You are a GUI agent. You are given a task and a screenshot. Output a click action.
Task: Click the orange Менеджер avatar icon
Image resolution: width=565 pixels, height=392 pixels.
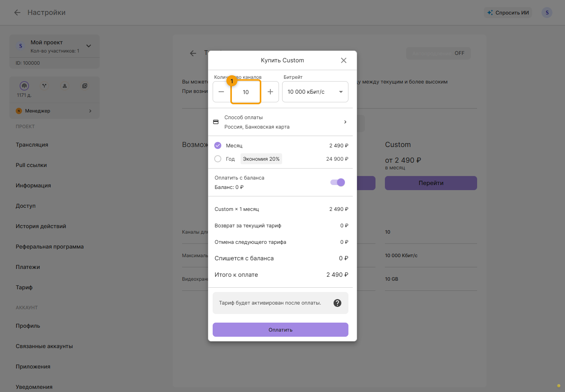tap(19, 111)
